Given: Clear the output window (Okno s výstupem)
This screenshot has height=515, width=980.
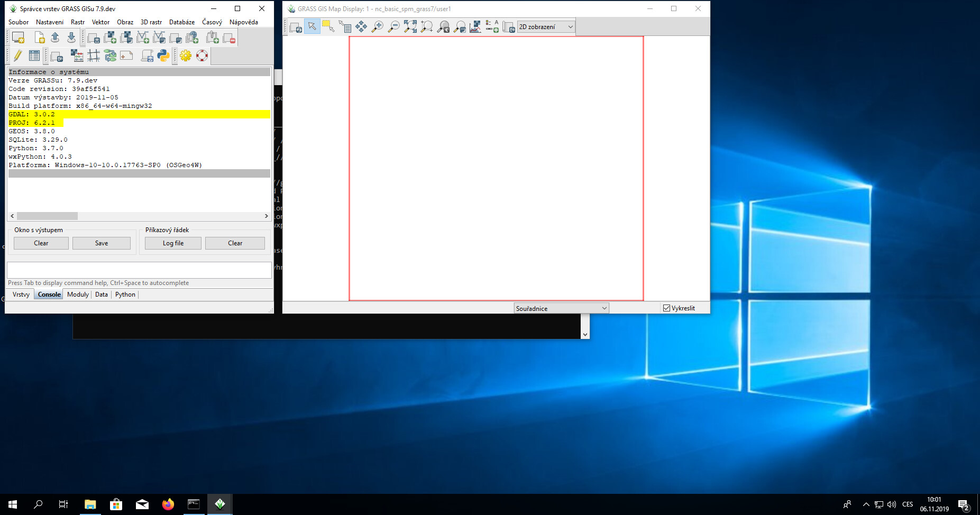Looking at the screenshot, I should (41, 243).
